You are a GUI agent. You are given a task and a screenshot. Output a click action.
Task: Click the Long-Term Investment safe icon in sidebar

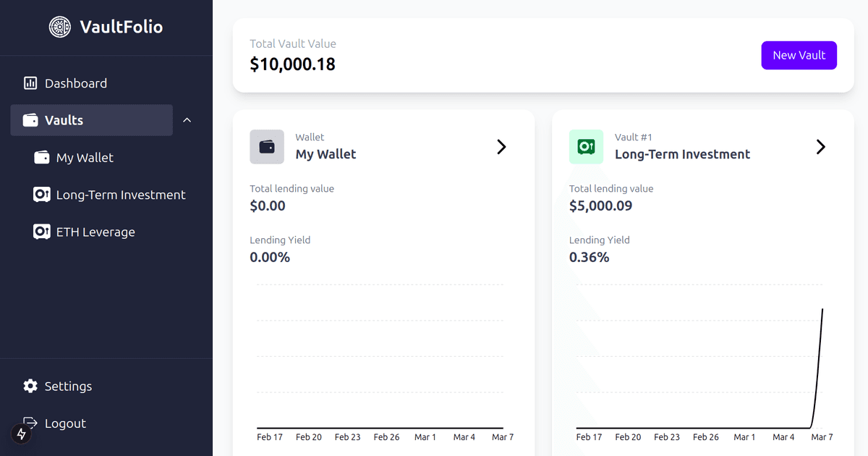(42, 195)
